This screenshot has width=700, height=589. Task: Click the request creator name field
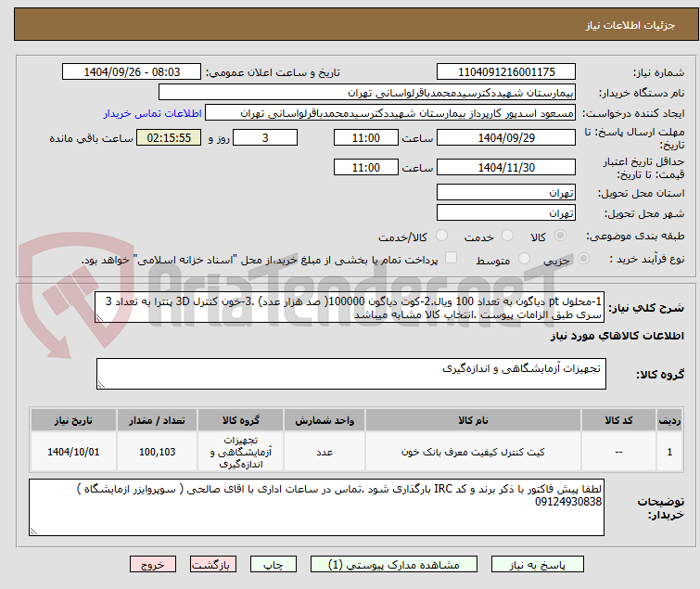point(390,113)
